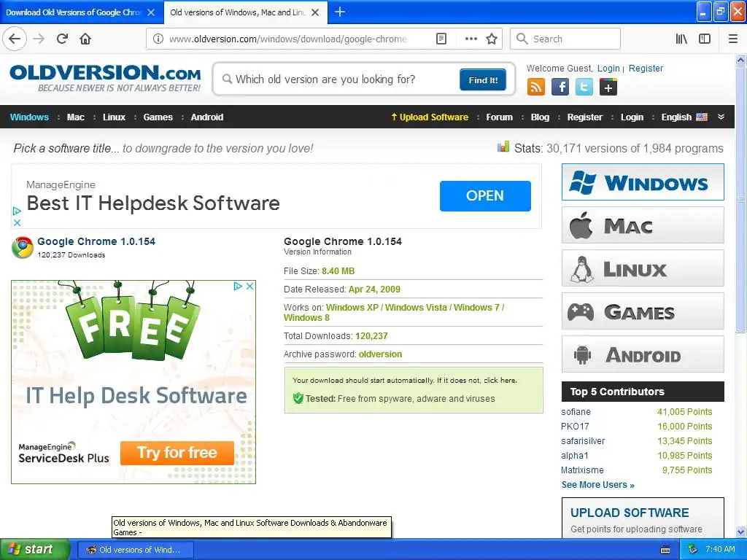
Task: Focus the 'Which old version' search field
Action: tap(338, 79)
